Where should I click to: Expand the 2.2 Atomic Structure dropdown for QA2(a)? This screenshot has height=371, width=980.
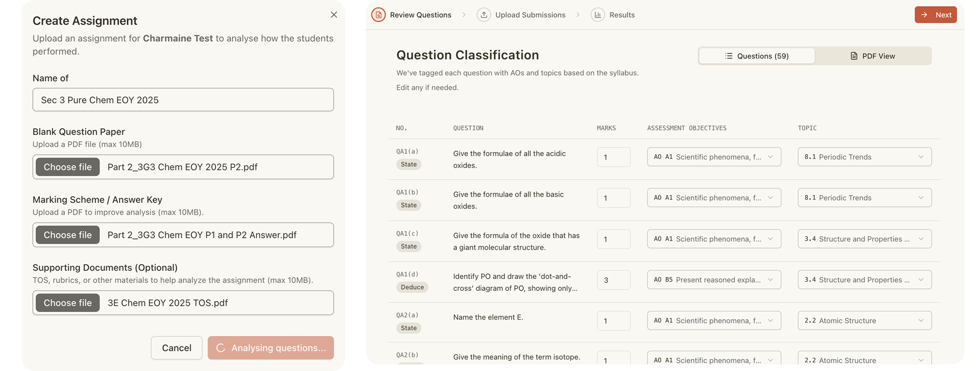point(864,321)
